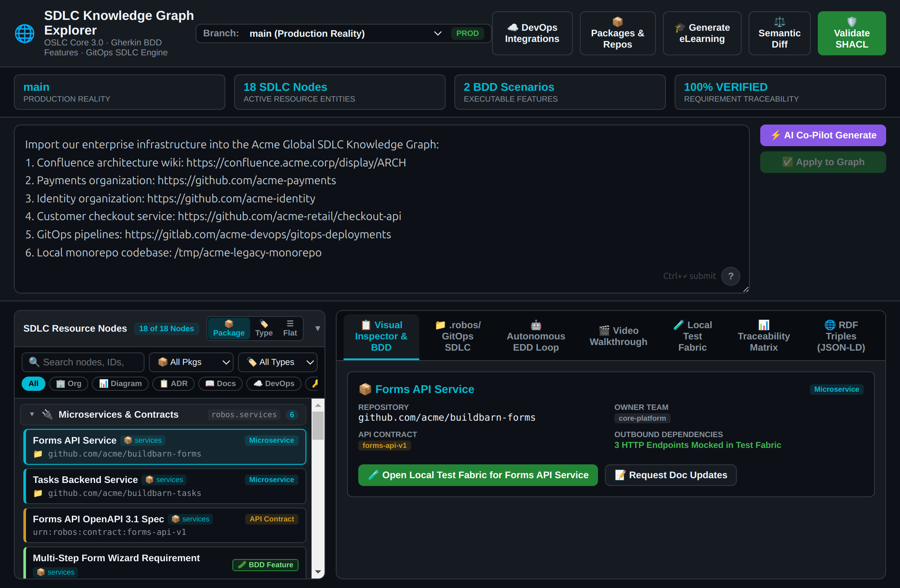Screen dimensions: 900x588
Task: Filter nodes by Docs chip
Action: pyautogui.click(x=220, y=383)
